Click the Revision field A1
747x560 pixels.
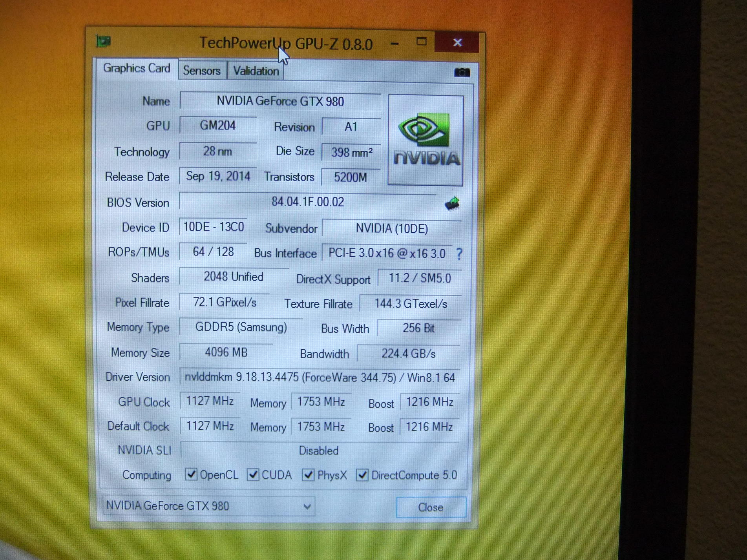(x=351, y=127)
